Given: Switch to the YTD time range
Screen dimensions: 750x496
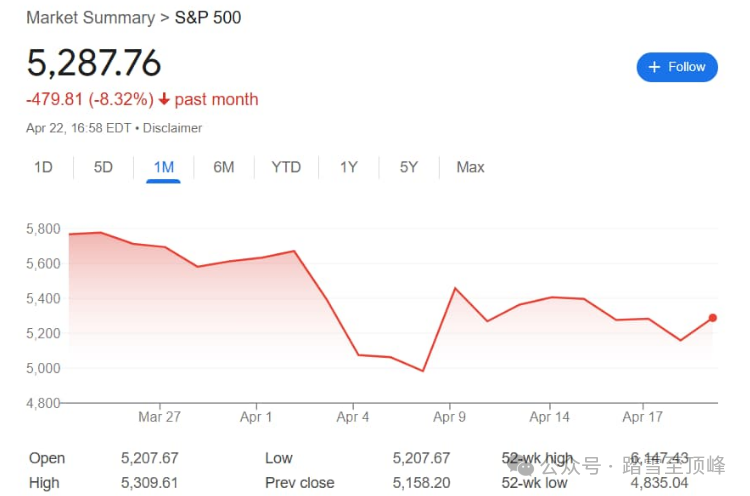Looking at the screenshot, I should (x=286, y=167).
